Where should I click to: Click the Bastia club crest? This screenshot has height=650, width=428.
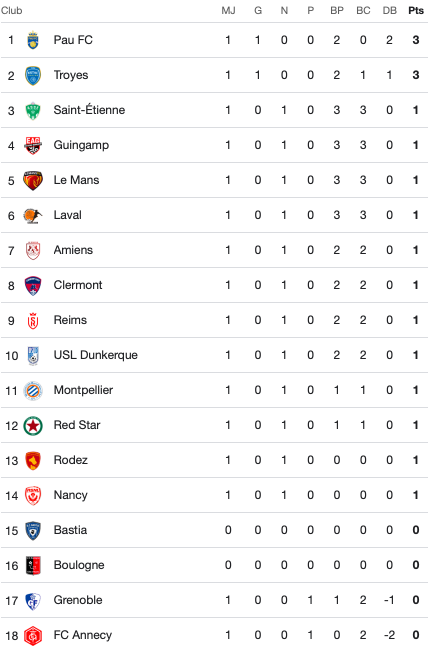[33, 531]
